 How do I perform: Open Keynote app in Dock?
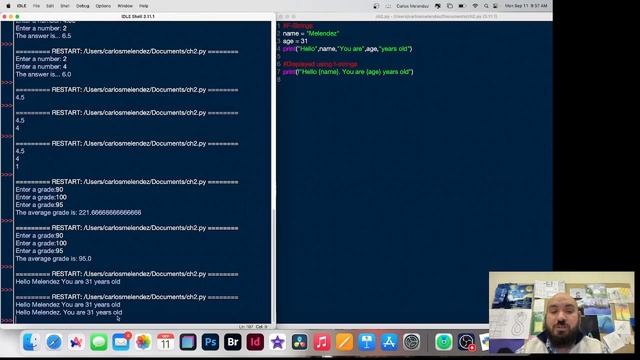point(367,342)
